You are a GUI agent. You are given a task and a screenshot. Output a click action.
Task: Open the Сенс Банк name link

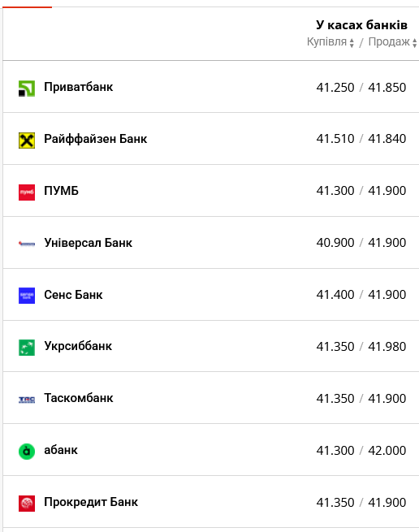coord(73,295)
